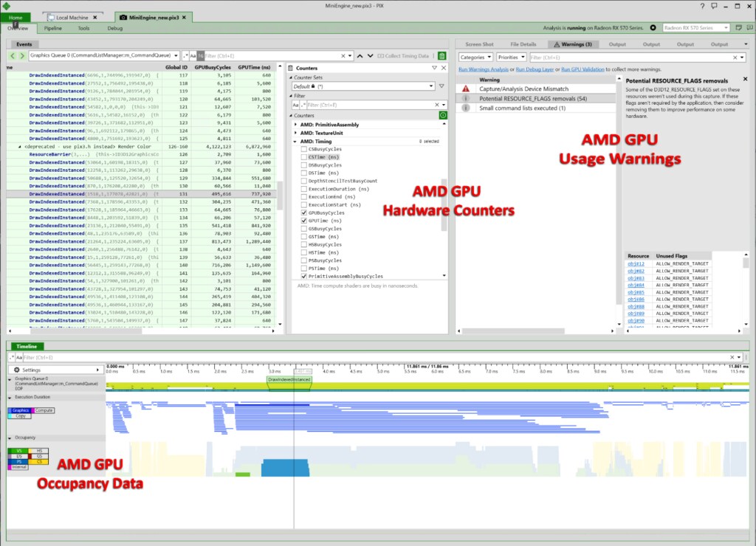Expand the AMD: TextureUnit counter group

295,133
